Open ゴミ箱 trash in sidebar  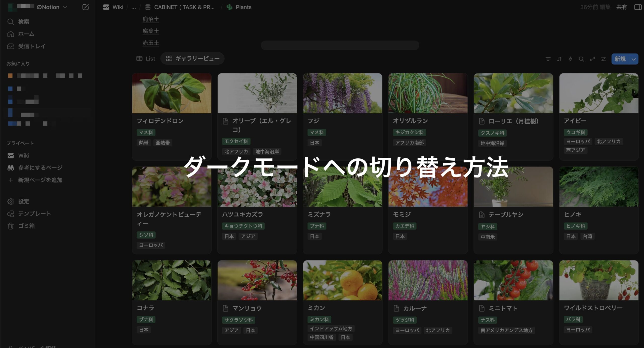click(26, 226)
